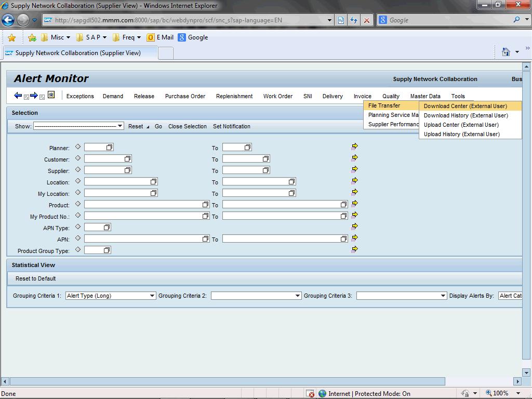
Task: Open value help for Supplier from-field
Action: click(x=128, y=170)
